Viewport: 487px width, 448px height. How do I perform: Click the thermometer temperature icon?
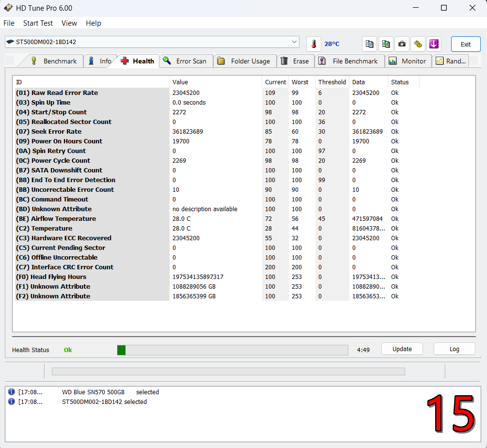tap(314, 44)
